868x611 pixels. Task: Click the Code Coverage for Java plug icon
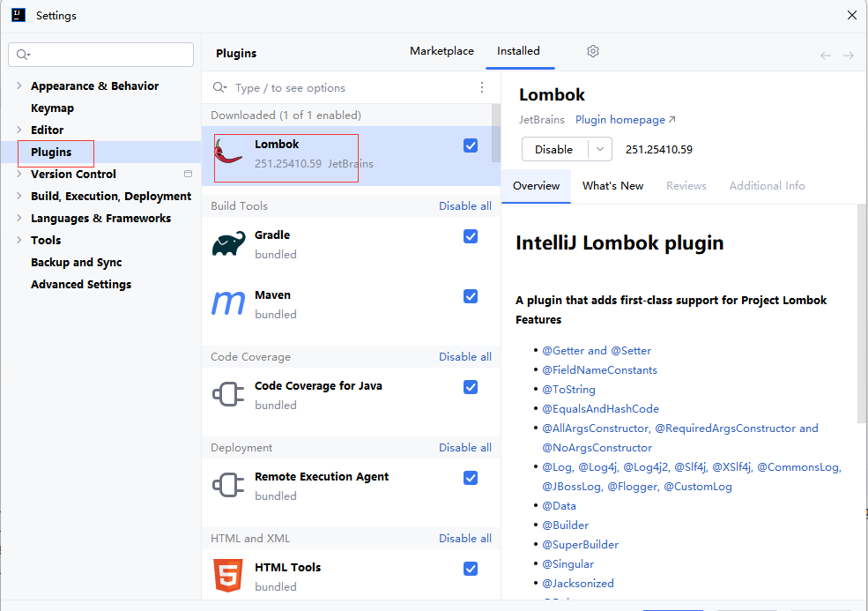pyautogui.click(x=229, y=395)
